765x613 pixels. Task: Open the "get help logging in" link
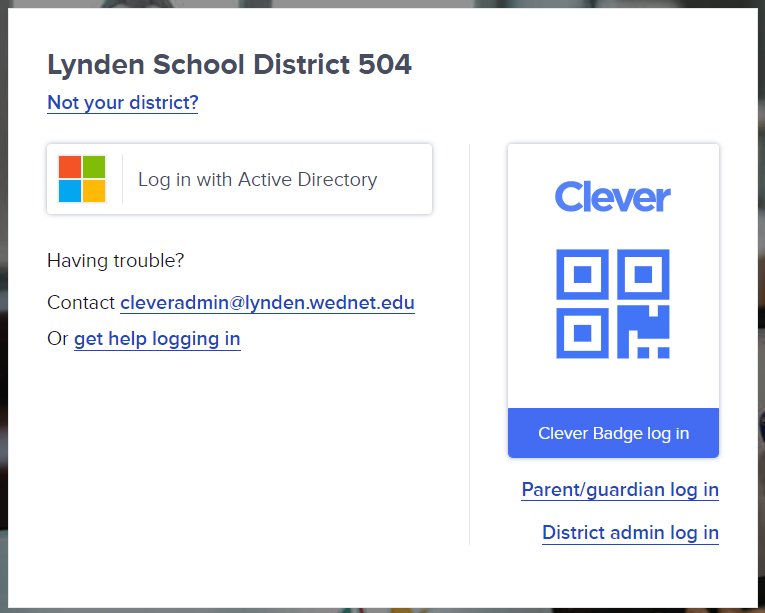click(157, 339)
